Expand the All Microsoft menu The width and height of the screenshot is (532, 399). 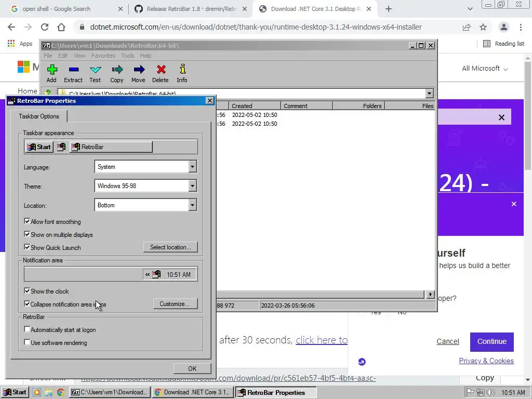tap(485, 69)
